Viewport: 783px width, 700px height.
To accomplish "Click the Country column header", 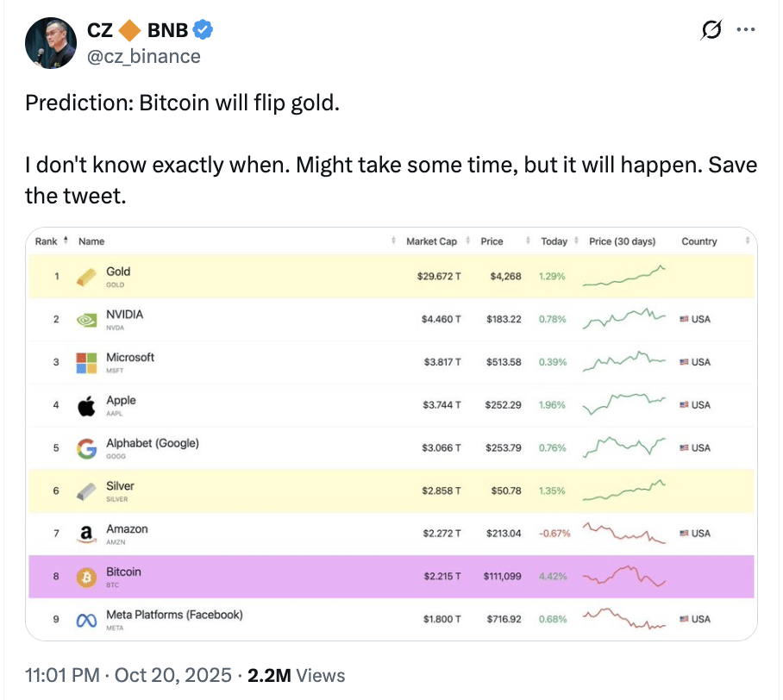I will point(698,241).
